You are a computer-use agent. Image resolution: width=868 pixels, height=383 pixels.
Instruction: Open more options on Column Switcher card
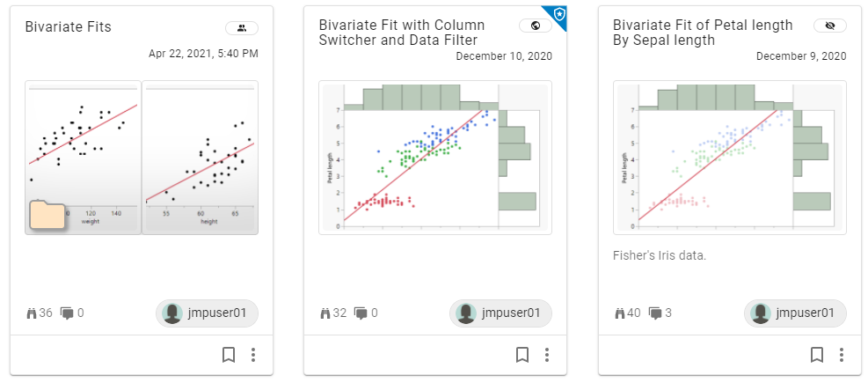[547, 355]
